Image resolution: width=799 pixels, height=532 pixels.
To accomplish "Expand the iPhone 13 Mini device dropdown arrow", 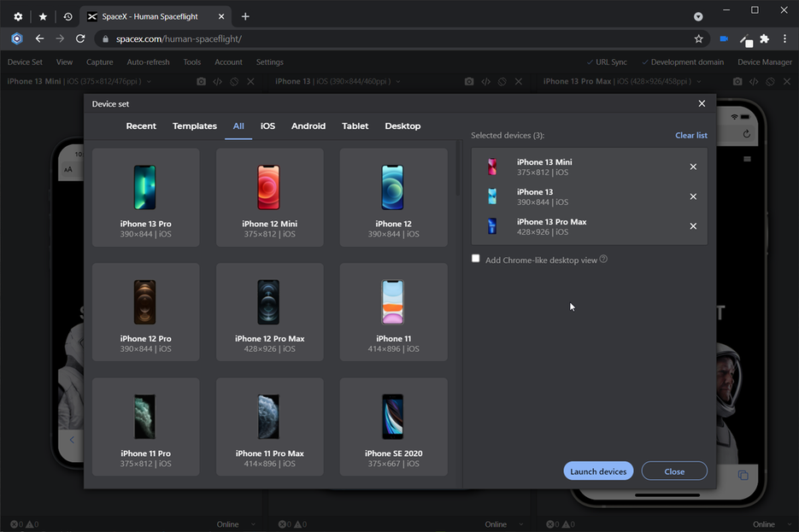I will click(x=149, y=81).
